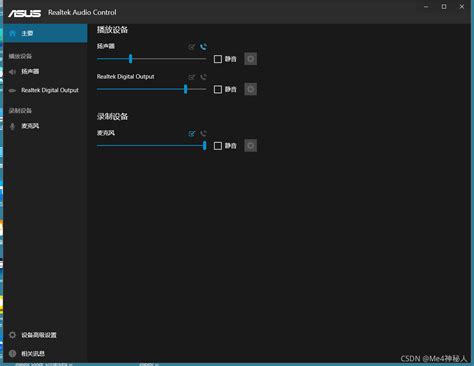The image size is (474, 366).
Task: Click the gear icon for advanced settings
Action: coord(12,335)
